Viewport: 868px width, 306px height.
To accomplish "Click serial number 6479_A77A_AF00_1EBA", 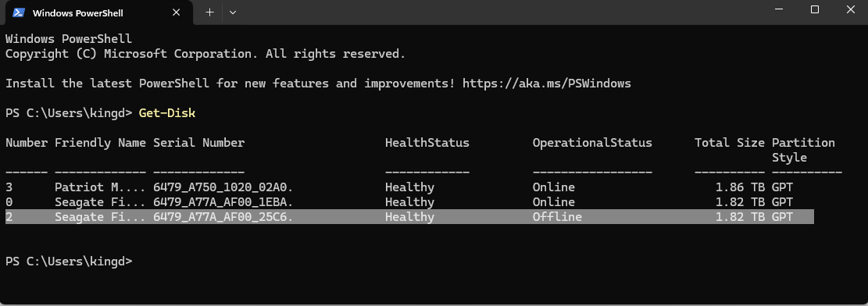I will [223, 202].
